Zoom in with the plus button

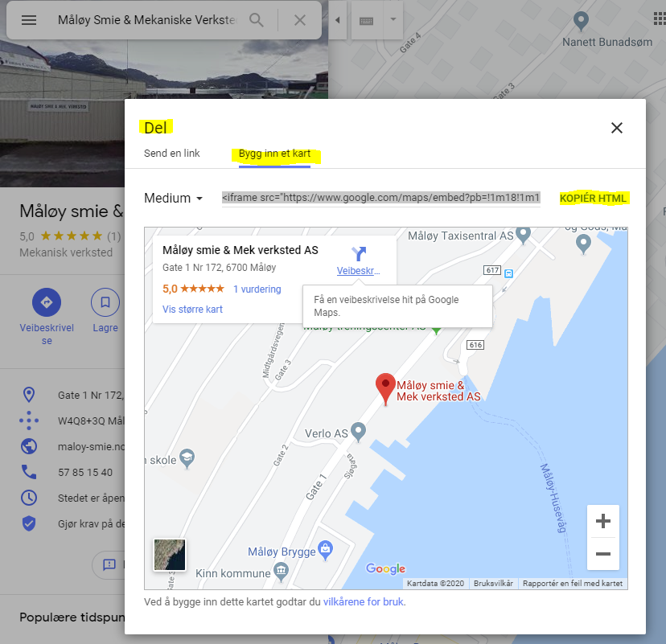602,521
